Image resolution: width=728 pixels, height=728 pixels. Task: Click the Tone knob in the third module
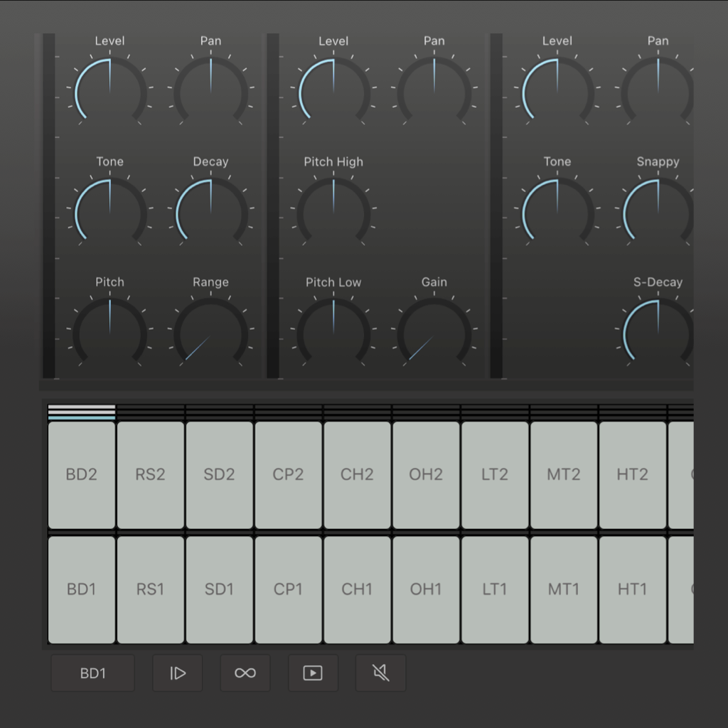click(557, 213)
